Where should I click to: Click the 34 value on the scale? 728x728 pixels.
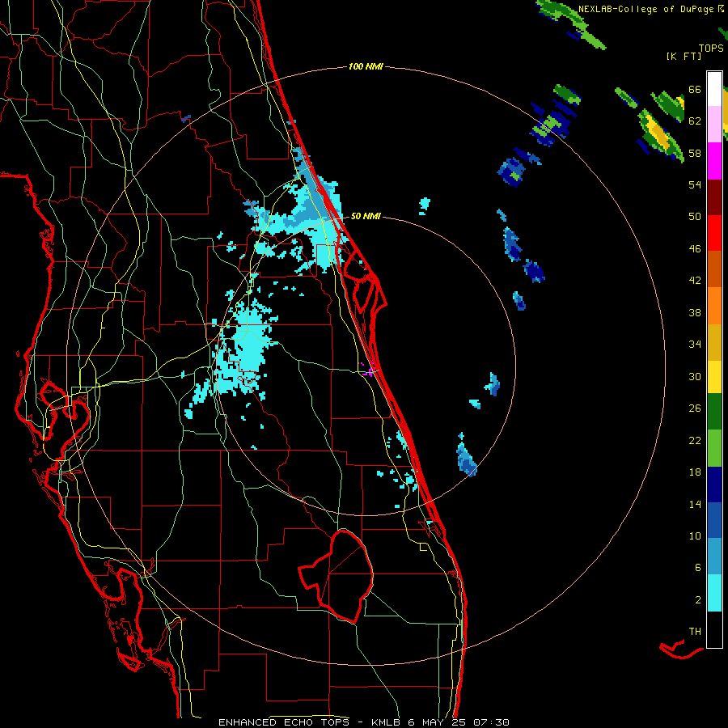695,345
